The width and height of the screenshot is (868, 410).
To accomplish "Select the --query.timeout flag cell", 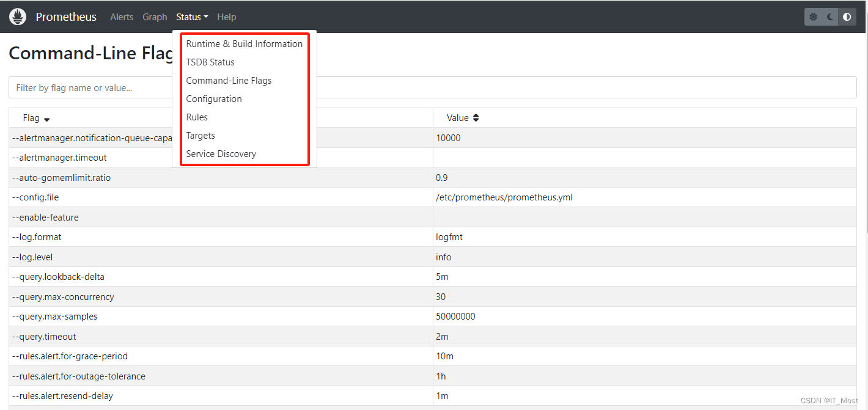I will pyautogui.click(x=221, y=337).
